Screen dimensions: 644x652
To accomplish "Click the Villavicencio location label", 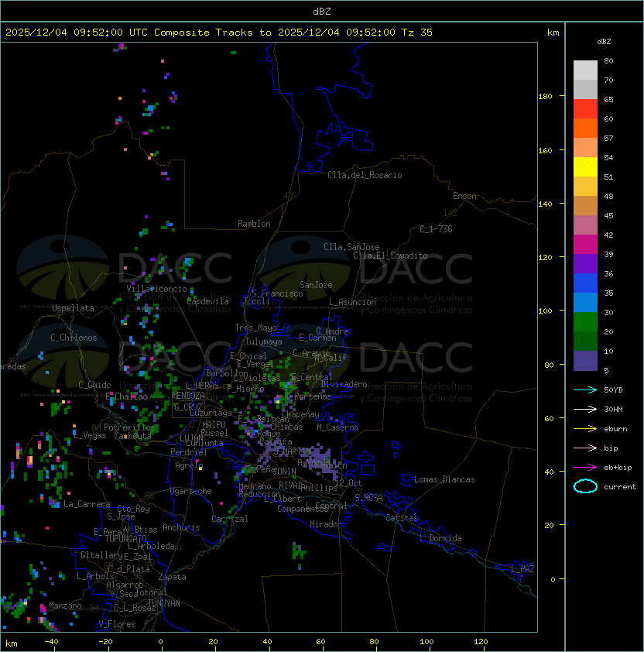I will pyautogui.click(x=156, y=289).
